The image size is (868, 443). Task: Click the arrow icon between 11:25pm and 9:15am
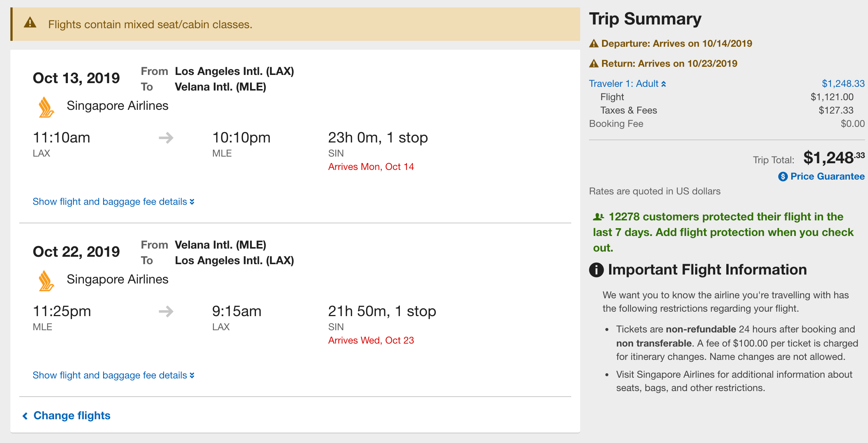pyautogui.click(x=166, y=312)
